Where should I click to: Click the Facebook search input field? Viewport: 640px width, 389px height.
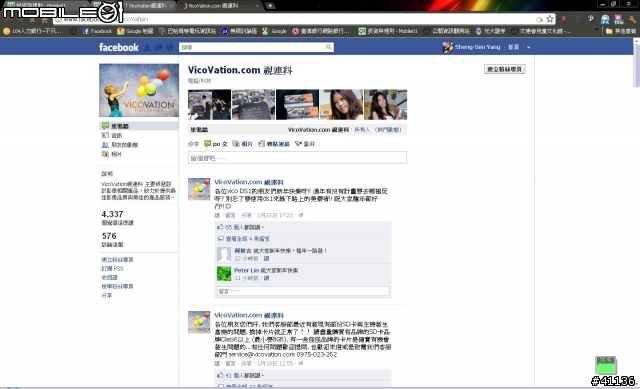(252, 47)
